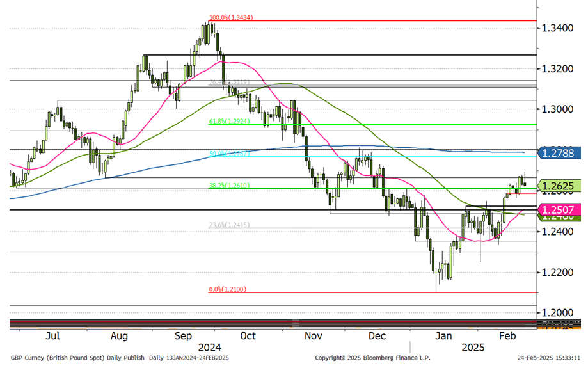Image resolution: width=588 pixels, height=368 pixels.
Task: Click the Jul month label on time axis
Action: 54,335
